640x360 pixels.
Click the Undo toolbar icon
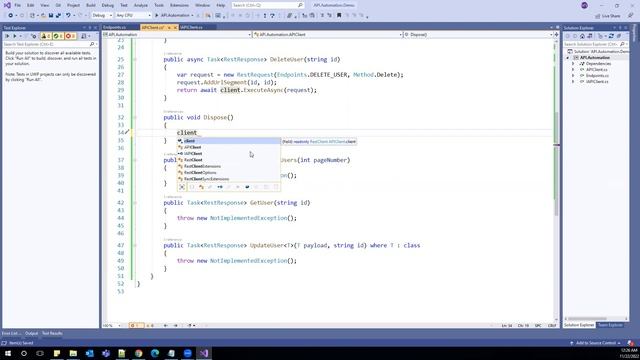click(x=68, y=16)
